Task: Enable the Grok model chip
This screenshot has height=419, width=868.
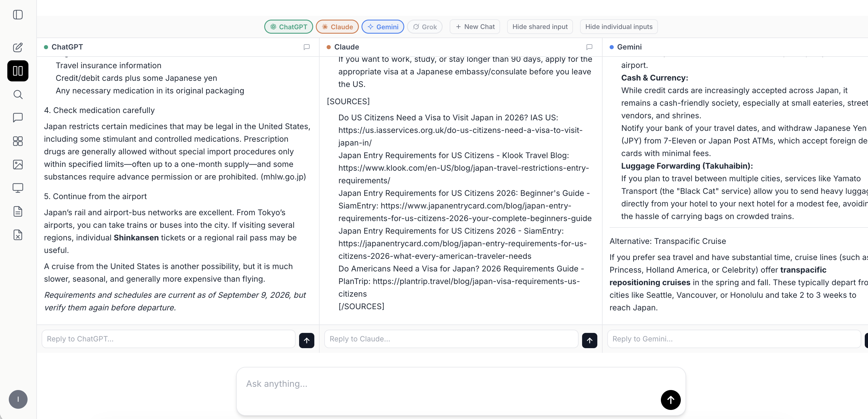Action: tap(425, 27)
